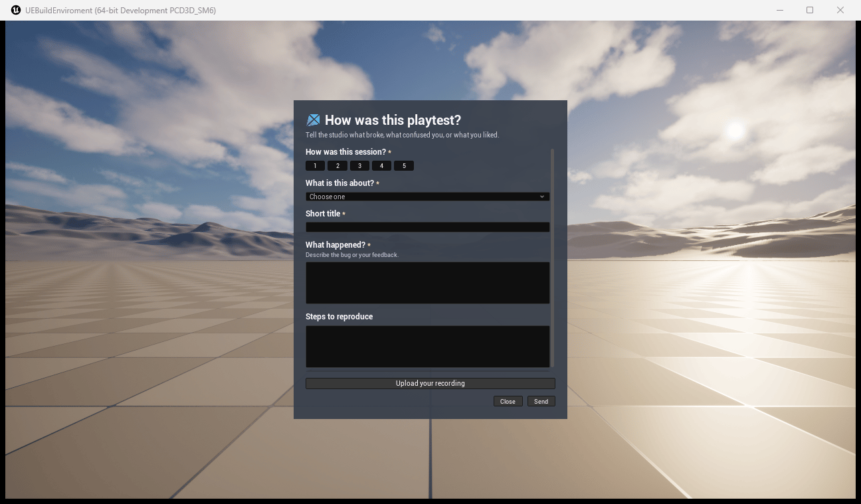Screen dimensions: 861x504
Task: Rate the session 4
Action: (381, 166)
